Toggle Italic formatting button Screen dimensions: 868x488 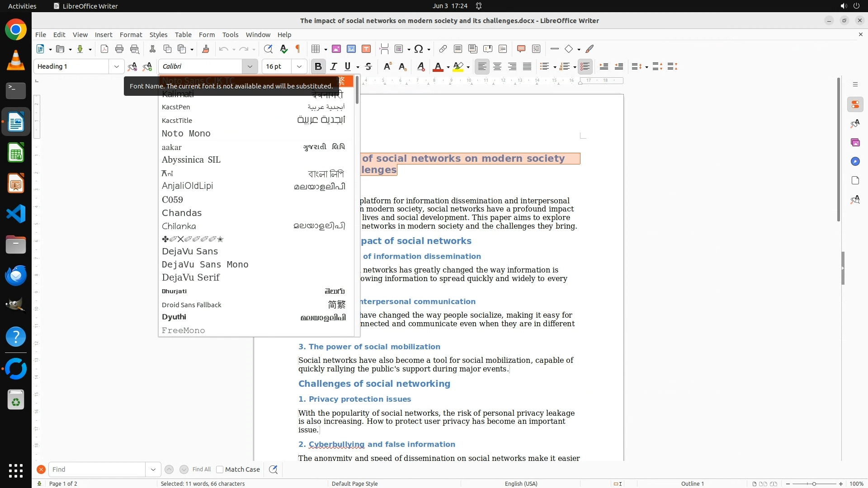tap(334, 66)
